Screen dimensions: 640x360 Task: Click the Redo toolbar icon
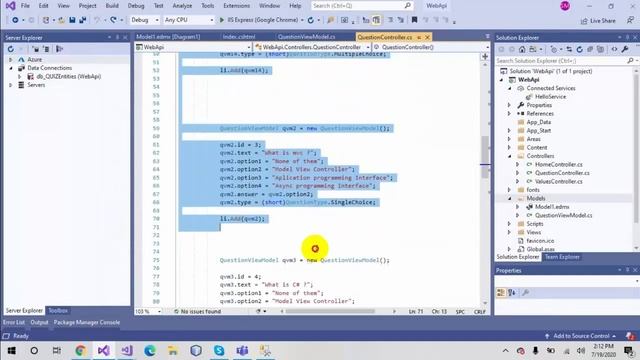coord(113,20)
